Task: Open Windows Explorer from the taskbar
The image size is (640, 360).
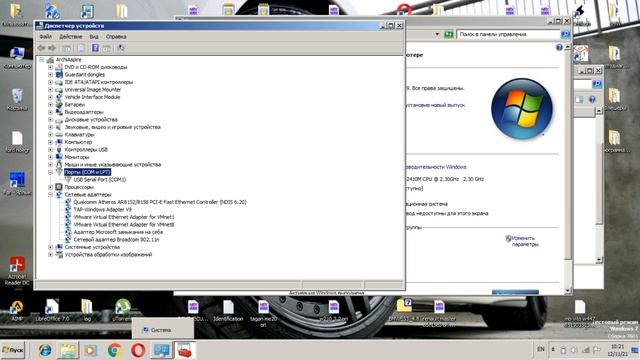Action: coord(68,350)
